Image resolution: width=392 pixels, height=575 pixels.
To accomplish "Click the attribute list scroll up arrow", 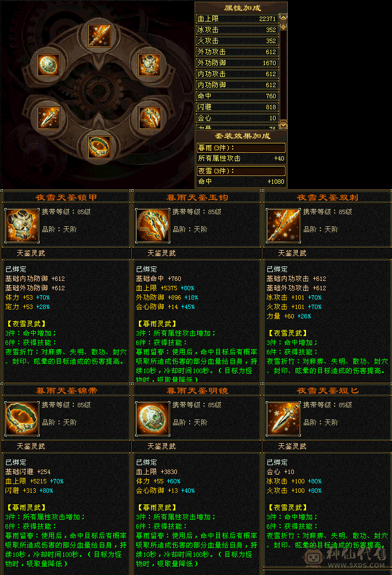I will 283,18.
